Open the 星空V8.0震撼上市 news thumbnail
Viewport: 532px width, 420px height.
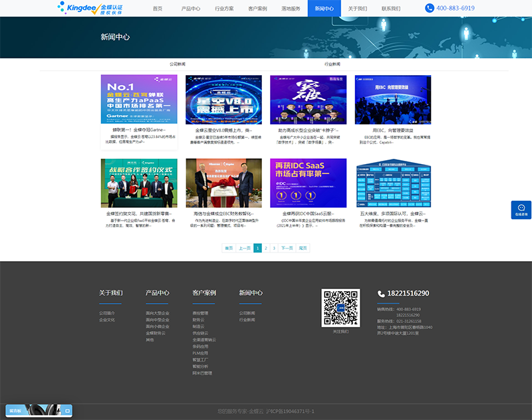point(223,100)
